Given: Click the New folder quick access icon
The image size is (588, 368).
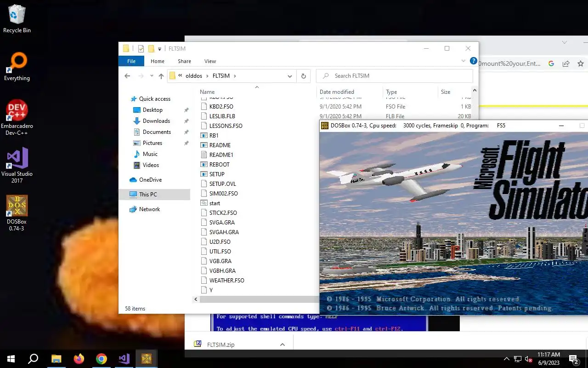Looking at the screenshot, I should (x=151, y=49).
